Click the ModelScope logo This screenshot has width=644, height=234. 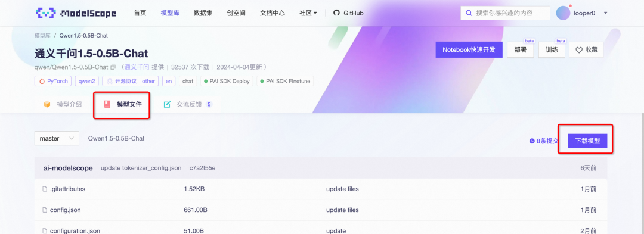point(76,13)
